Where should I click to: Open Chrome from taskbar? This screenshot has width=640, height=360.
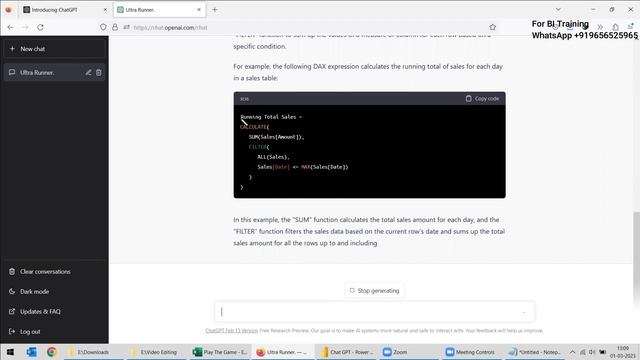(x=51, y=352)
